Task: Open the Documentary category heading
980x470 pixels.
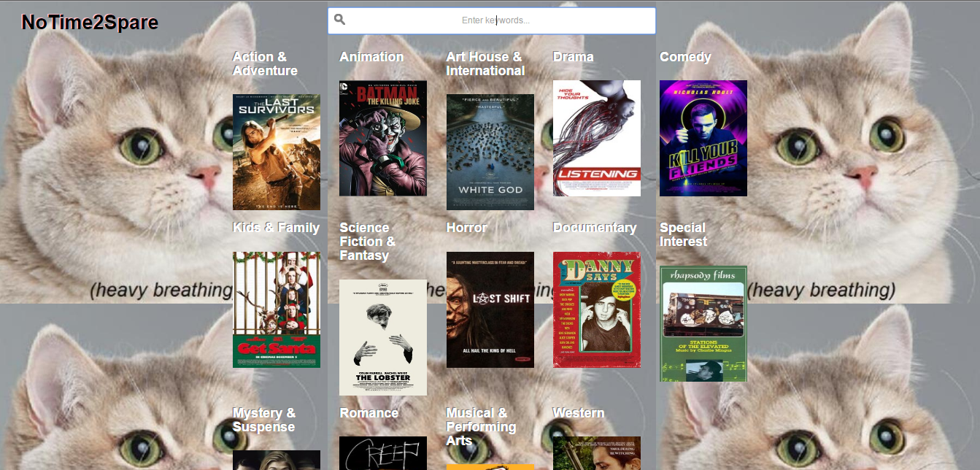Action: [595, 228]
